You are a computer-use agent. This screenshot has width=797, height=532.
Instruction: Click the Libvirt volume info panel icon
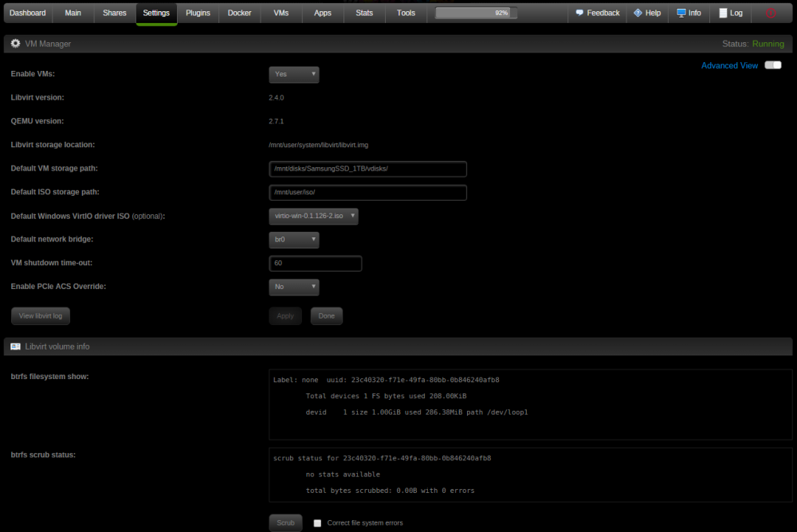(x=15, y=346)
